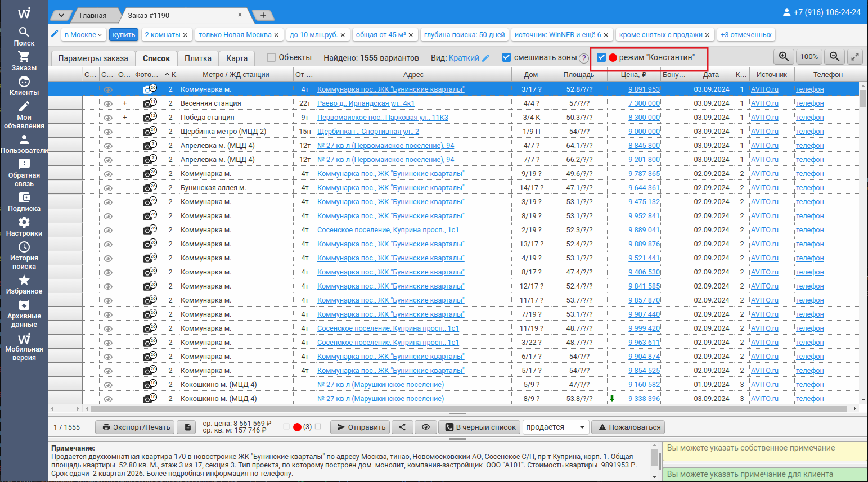
Task: Open photos camera icon for Щербинка метро row
Action: pyautogui.click(x=149, y=131)
